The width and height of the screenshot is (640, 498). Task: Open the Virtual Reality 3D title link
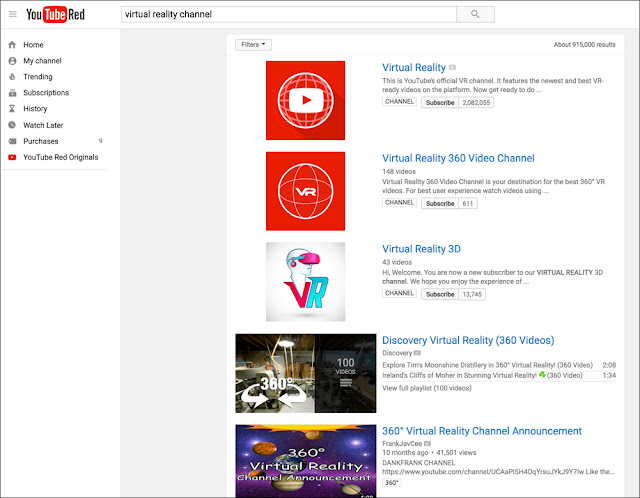point(421,249)
